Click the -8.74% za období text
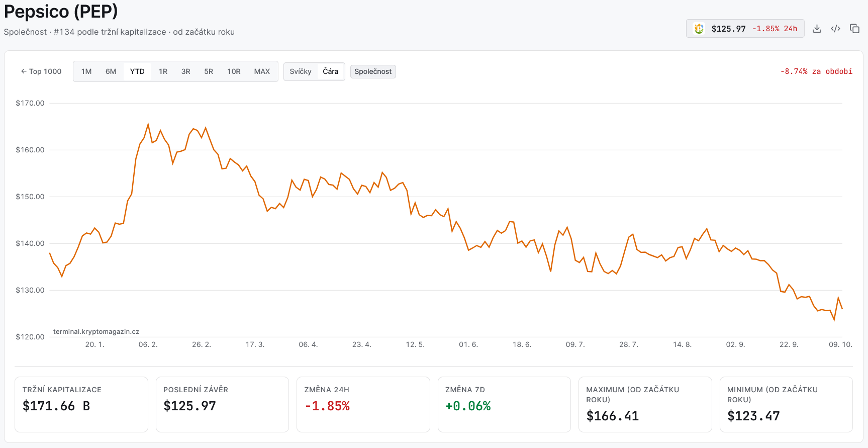 pos(816,71)
